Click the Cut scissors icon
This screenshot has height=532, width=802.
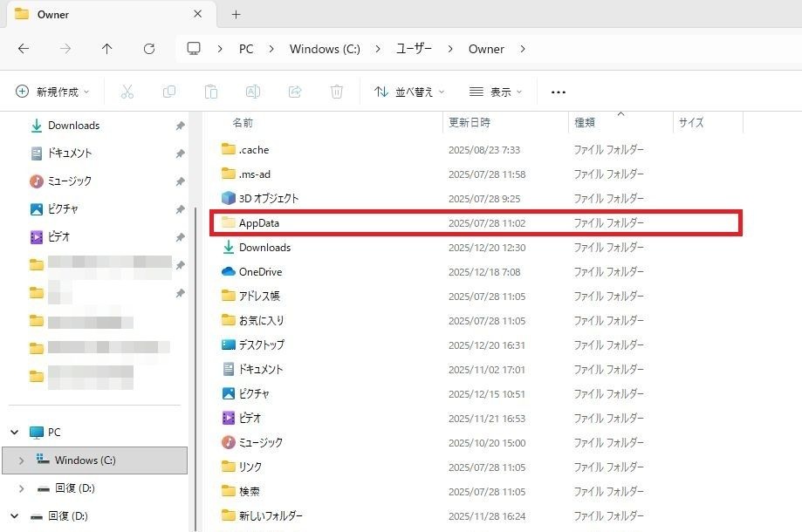click(127, 92)
